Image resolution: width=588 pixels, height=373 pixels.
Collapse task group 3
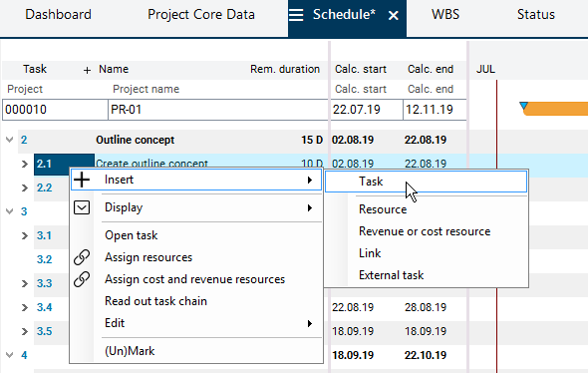point(9,211)
